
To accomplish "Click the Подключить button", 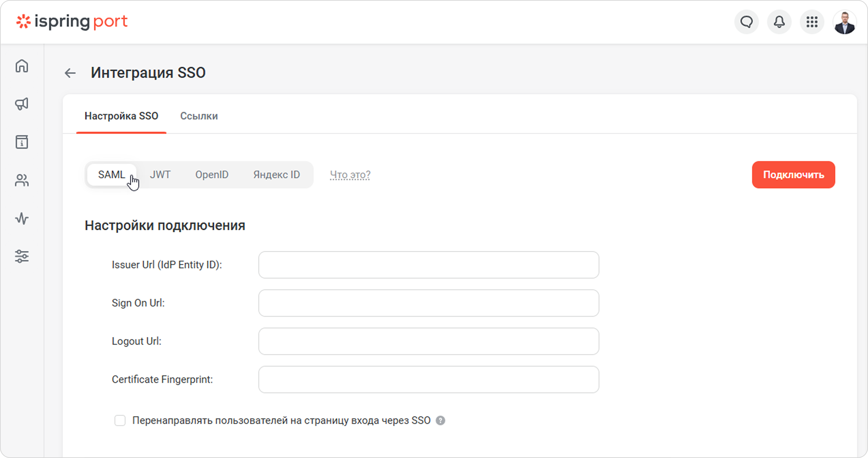I will click(x=794, y=175).
